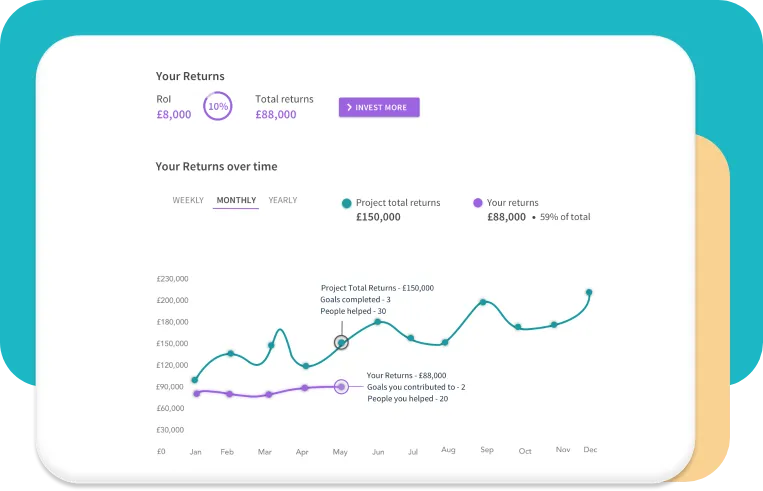Click the £88,000 Total returns amount

pos(276,115)
